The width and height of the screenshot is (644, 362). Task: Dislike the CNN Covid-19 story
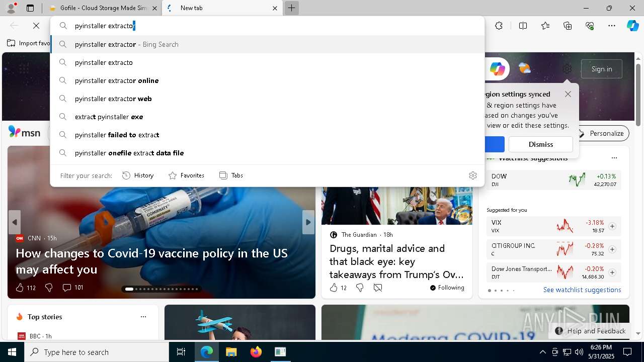tap(49, 288)
